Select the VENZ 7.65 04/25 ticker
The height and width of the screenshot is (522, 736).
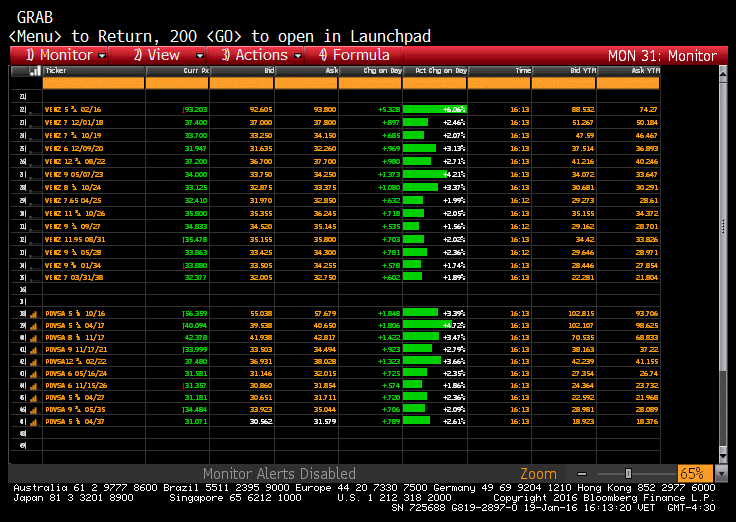point(73,200)
